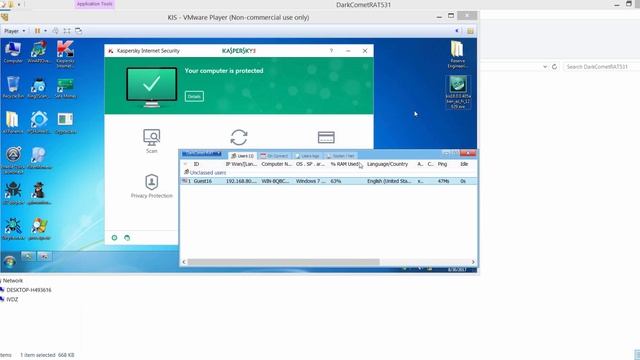The width and height of the screenshot is (640, 360).
Task: Switch to the Users logs tab
Action: click(307, 156)
